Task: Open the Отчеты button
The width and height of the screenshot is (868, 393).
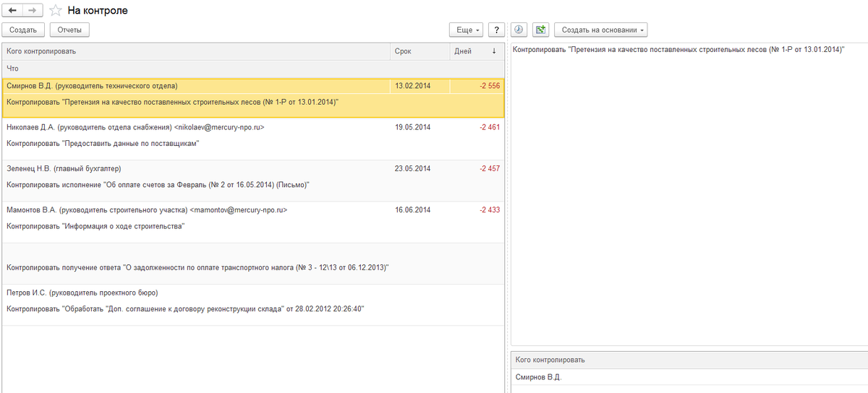Action: [x=69, y=30]
